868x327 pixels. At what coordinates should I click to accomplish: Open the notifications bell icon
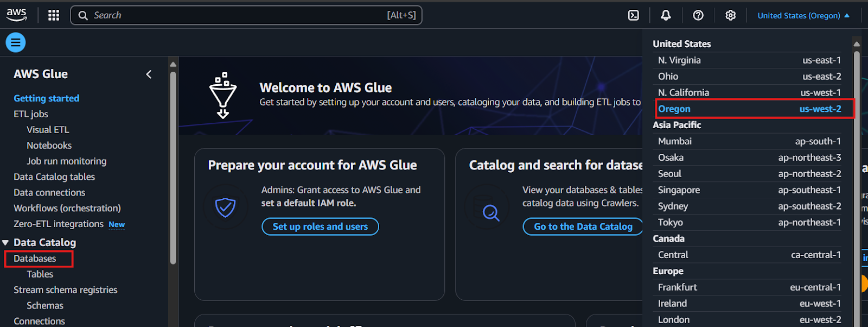(666, 15)
